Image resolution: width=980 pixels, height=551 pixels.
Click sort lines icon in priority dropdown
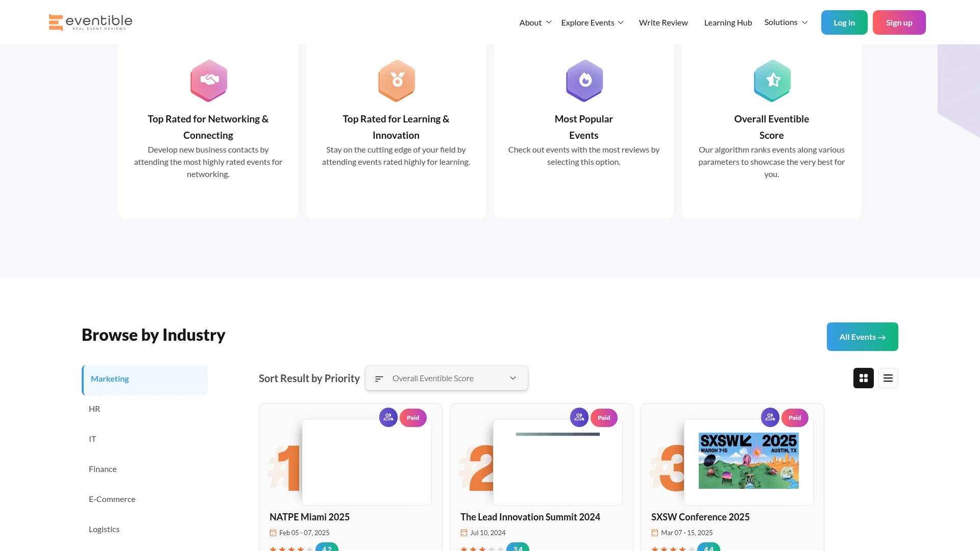pos(379,379)
